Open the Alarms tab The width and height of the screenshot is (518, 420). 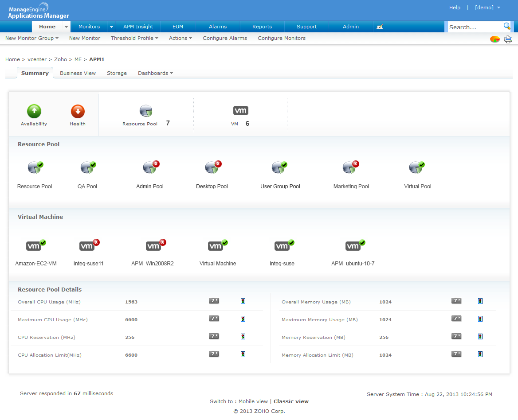[218, 27]
